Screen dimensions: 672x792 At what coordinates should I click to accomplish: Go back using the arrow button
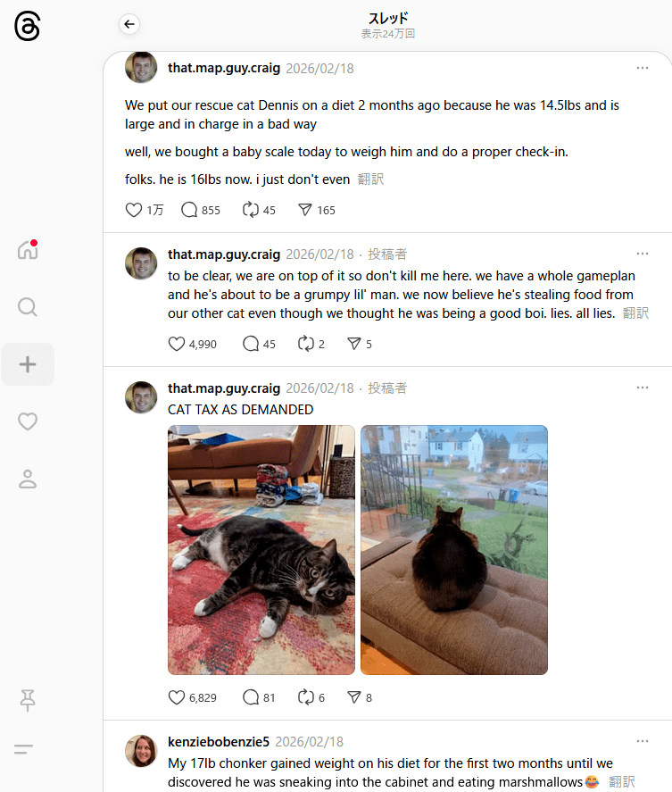[129, 24]
